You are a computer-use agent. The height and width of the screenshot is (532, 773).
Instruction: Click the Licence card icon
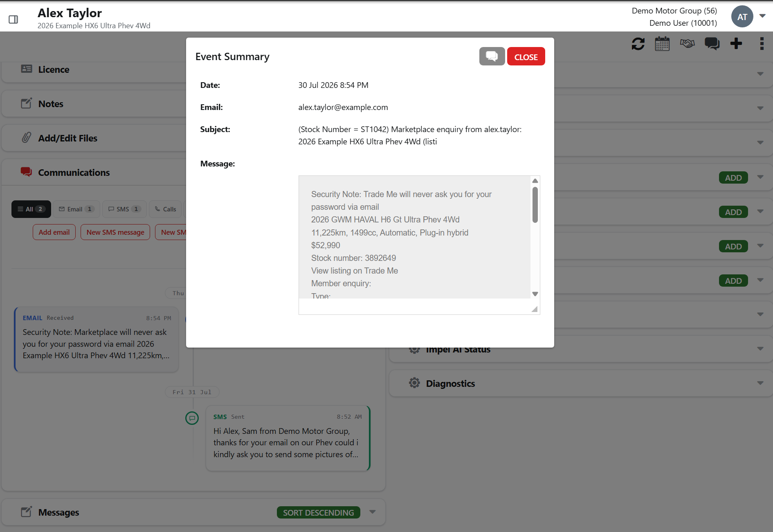coord(27,69)
